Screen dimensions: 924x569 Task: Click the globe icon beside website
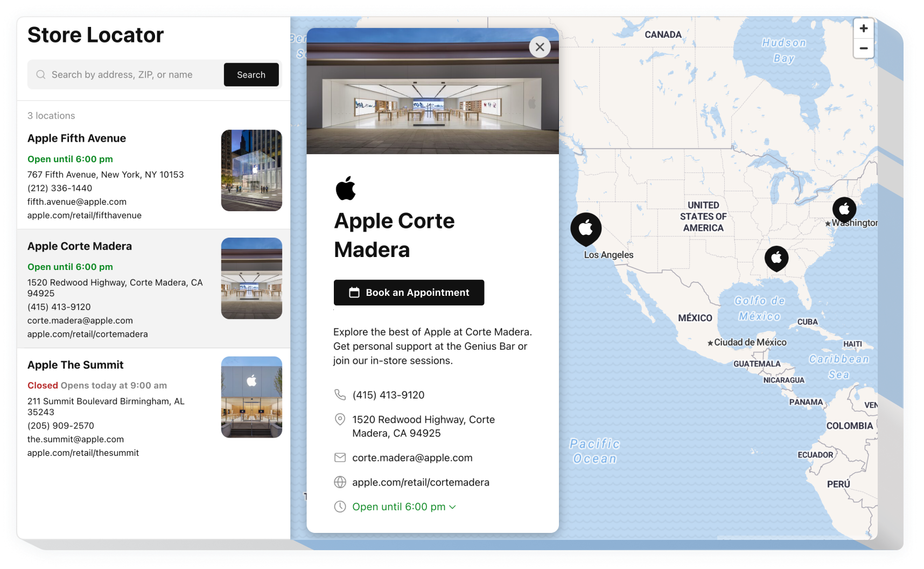[x=340, y=482]
